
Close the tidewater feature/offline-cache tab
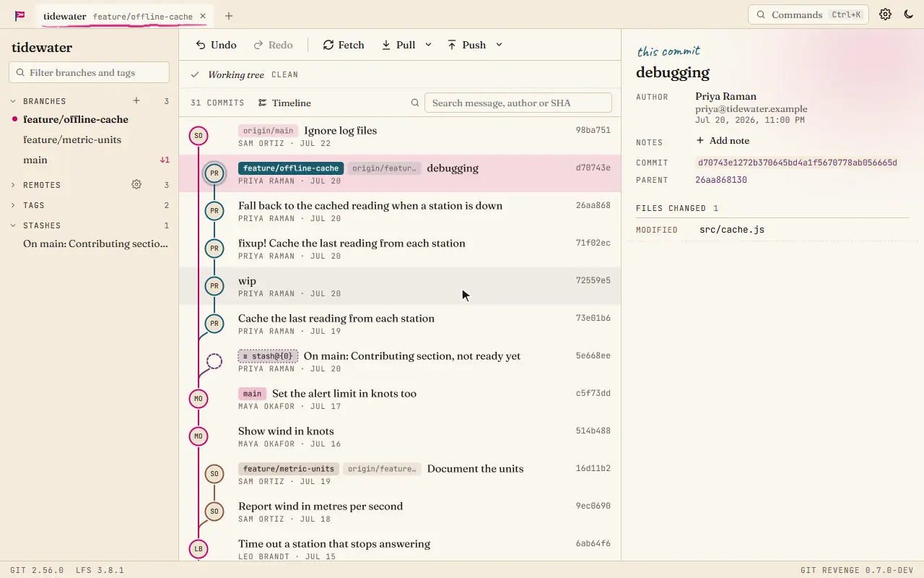(203, 16)
